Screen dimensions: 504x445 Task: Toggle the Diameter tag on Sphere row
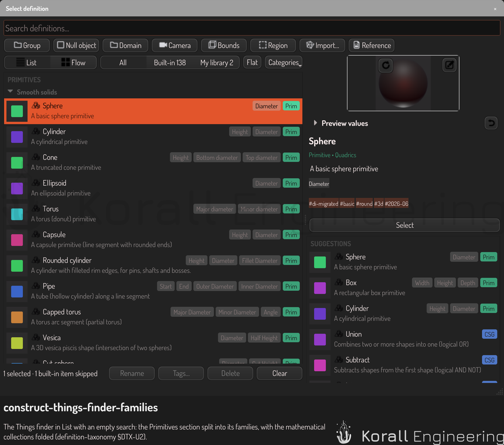[266, 106]
